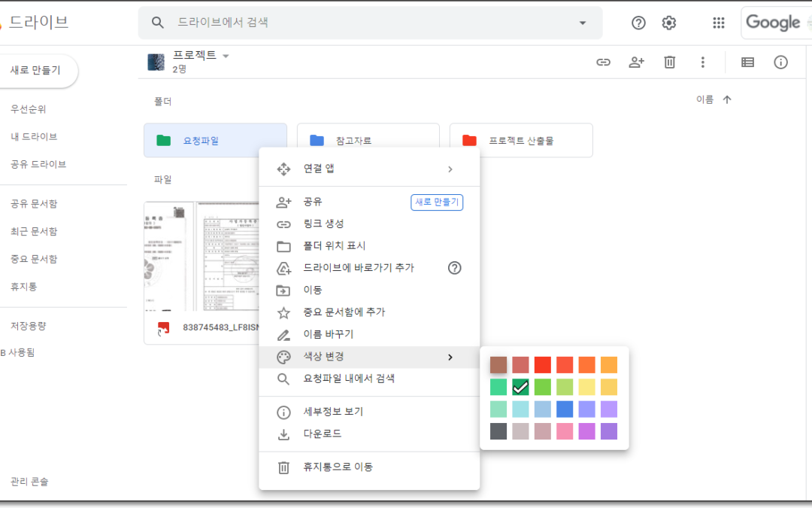This screenshot has width=812, height=508.
Task: Open 색상 변경 menu entry
Action: click(x=369, y=357)
